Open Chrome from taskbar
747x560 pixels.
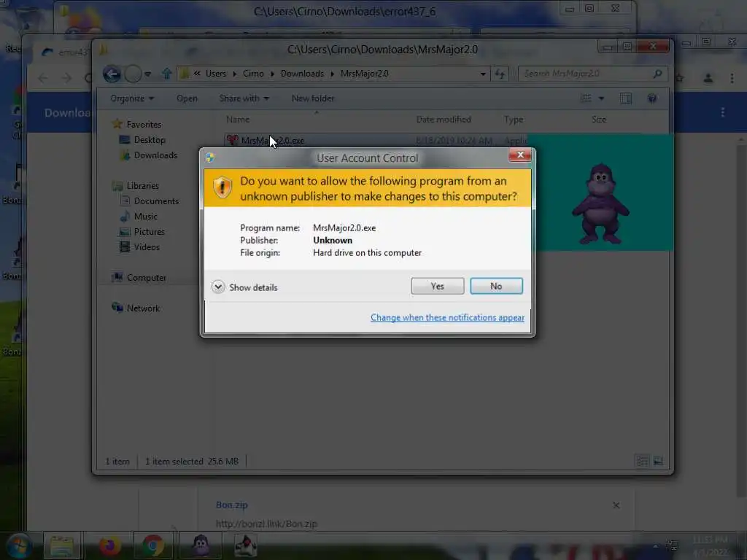pos(153,546)
